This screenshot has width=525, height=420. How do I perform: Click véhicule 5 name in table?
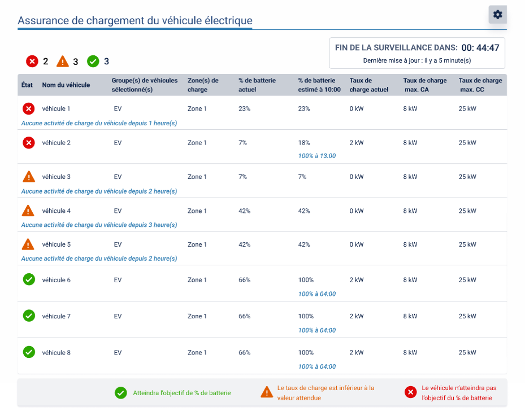pos(57,245)
